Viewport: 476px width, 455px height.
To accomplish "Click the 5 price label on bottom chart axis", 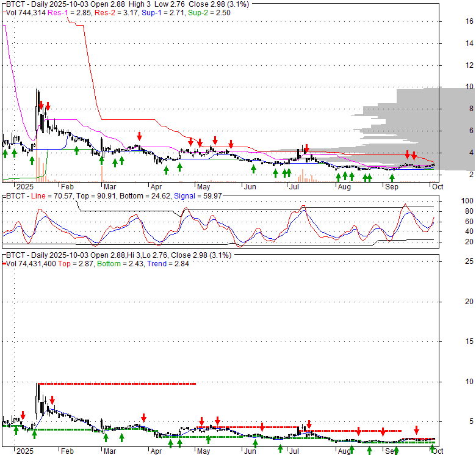I will pyautogui.click(x=471, y=421).
